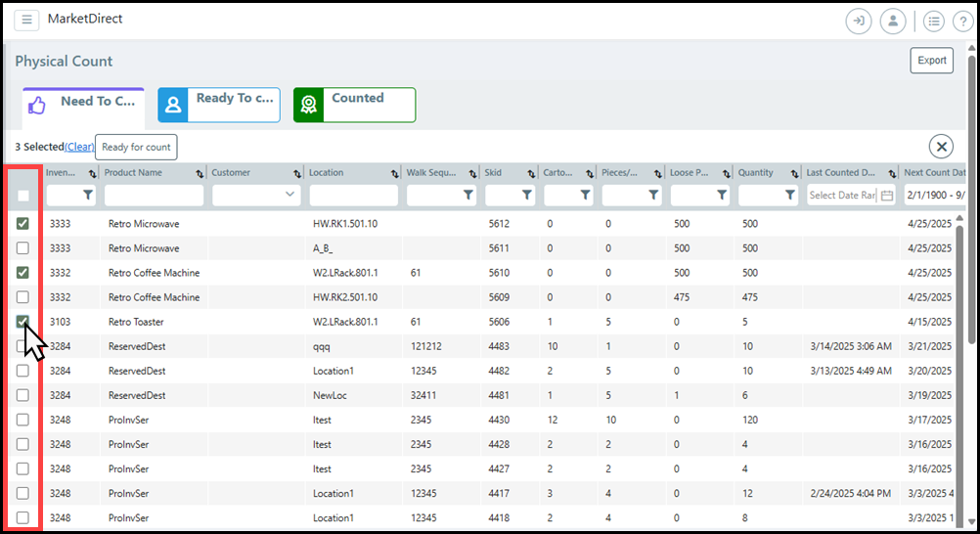
Task: Click the Location filter text field
Action: tap(353, 196)
